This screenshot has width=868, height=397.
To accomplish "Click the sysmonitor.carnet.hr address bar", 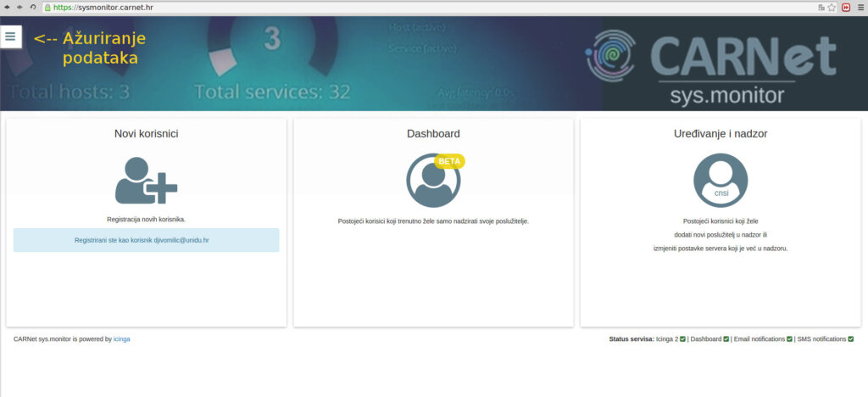I will tap(424, 7).
